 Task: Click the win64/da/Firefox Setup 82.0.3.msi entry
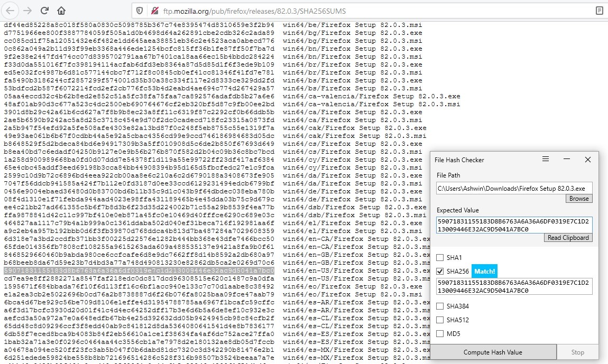[x=353, y=183]
